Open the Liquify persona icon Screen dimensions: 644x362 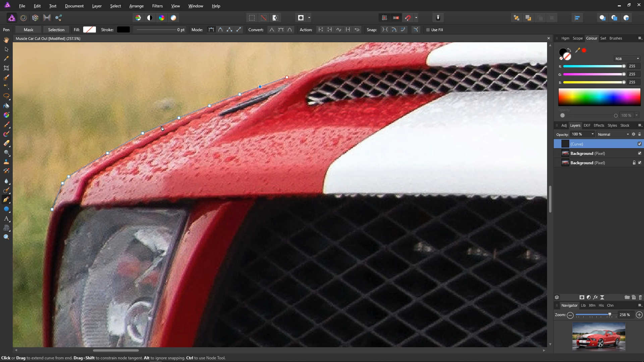click(x=23, y=18)
